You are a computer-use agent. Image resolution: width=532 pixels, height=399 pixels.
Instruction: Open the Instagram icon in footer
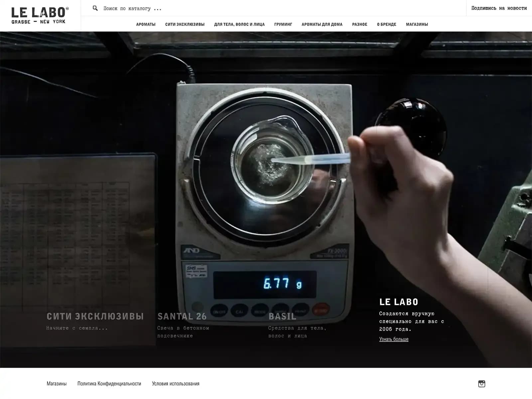pyautogui.click(x=481, y=384)
